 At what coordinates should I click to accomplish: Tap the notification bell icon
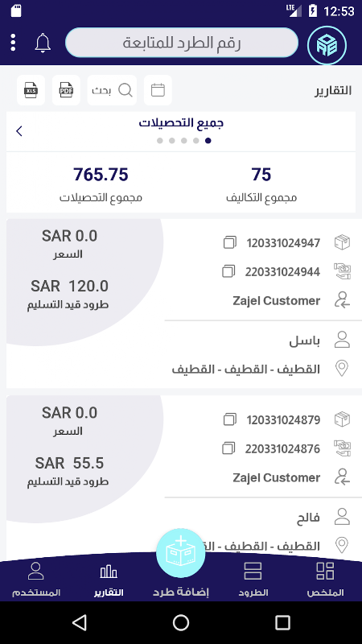43,43
